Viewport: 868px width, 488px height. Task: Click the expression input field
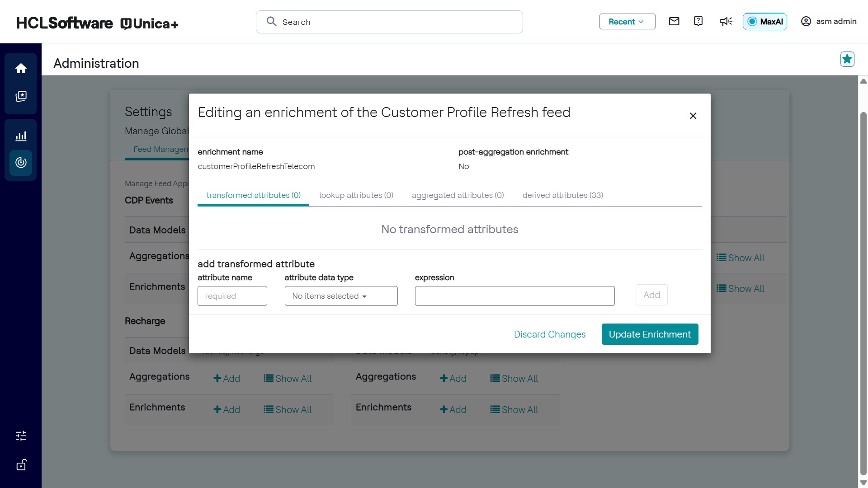click(x=514, y=296)
